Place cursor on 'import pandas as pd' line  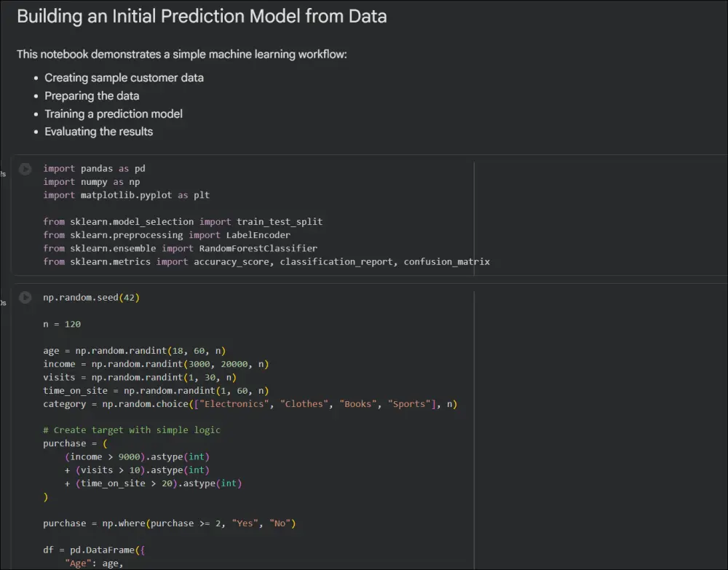point(94,168)
